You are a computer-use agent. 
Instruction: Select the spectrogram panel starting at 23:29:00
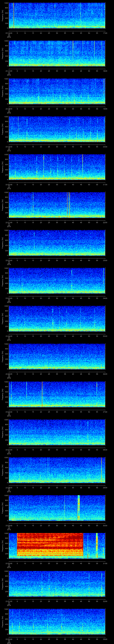click(57, 508)
